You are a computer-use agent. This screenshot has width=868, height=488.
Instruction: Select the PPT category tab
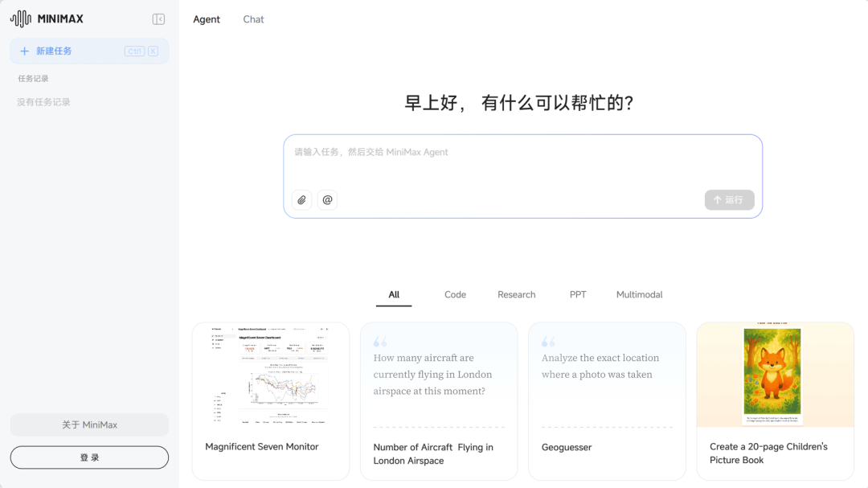click(x=578, y=295)
